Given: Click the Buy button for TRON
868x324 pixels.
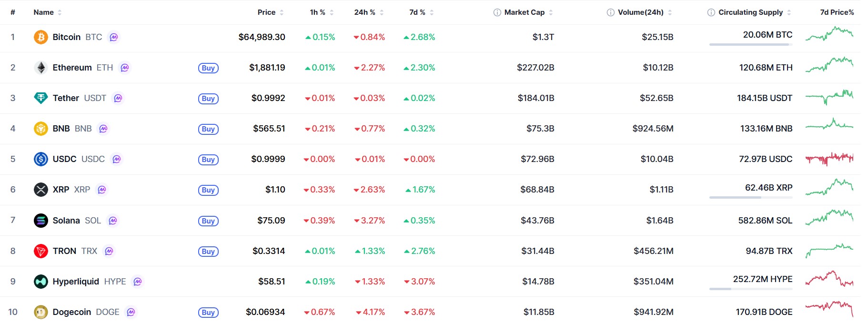Looking at the screenshot, I should (208, 252).
